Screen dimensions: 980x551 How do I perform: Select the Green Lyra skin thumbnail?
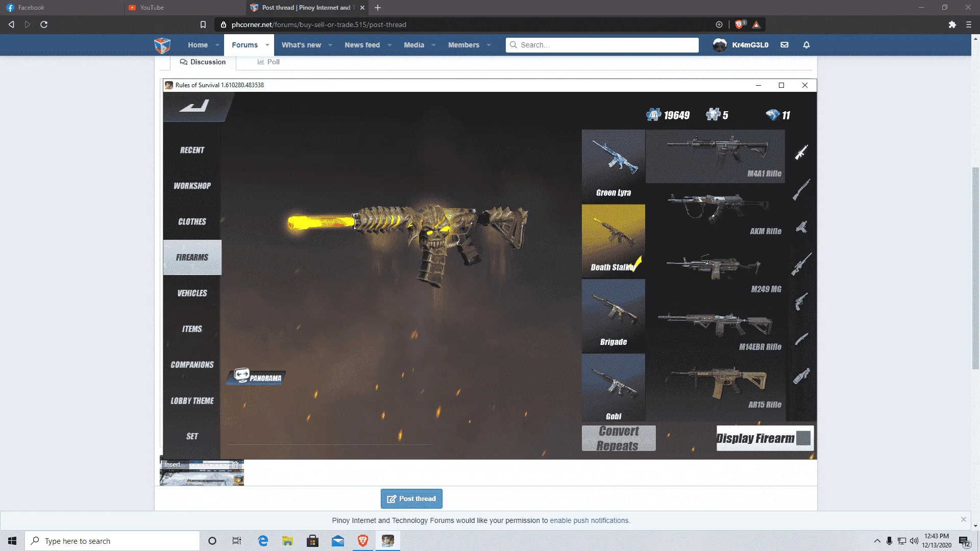[614, 166]
